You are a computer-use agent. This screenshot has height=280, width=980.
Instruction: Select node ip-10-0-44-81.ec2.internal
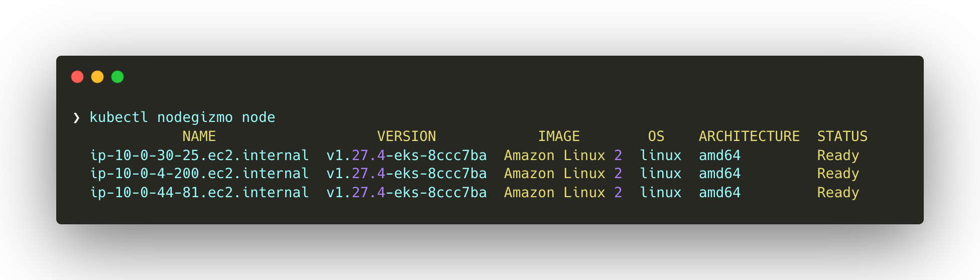pyautogui.click(x=199, y=193)
